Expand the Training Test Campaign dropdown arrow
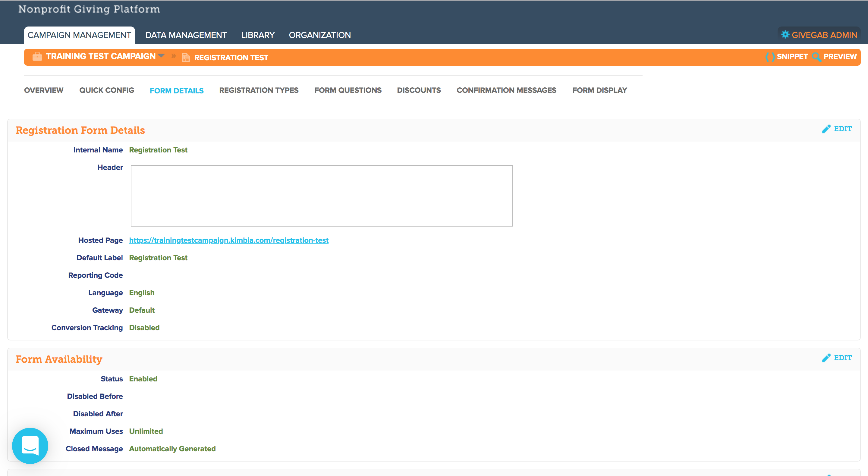Image resolution: width=868 pixels, height=476 pixels. tap(161, 56)
